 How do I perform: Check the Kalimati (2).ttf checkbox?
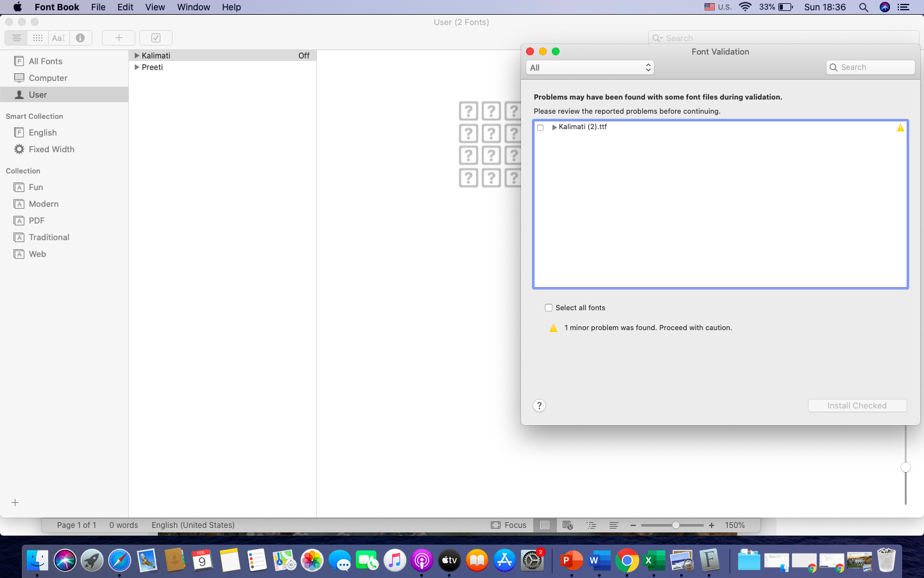point(540,128)
